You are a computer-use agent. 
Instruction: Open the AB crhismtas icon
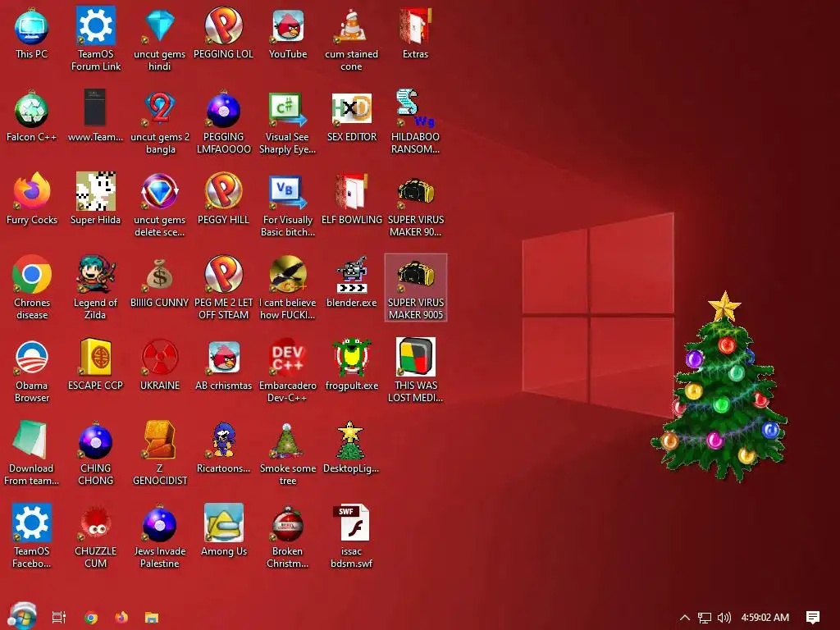[x=223, y=365]
